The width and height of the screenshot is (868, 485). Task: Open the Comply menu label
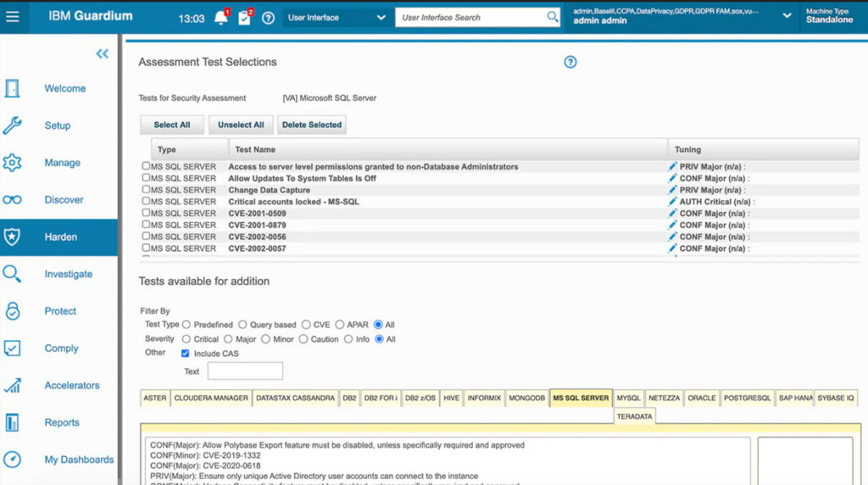61,348
